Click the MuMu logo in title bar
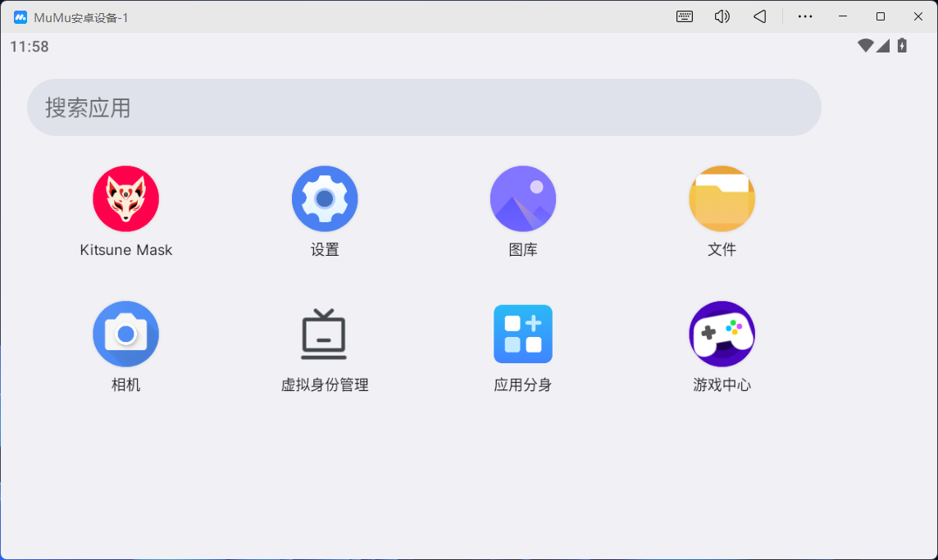 click(x=20, y=16)
